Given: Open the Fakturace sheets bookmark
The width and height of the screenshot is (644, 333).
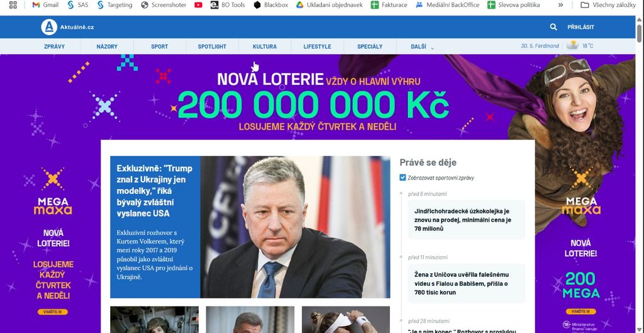Looking at the screenshot, I should (389, 5).
